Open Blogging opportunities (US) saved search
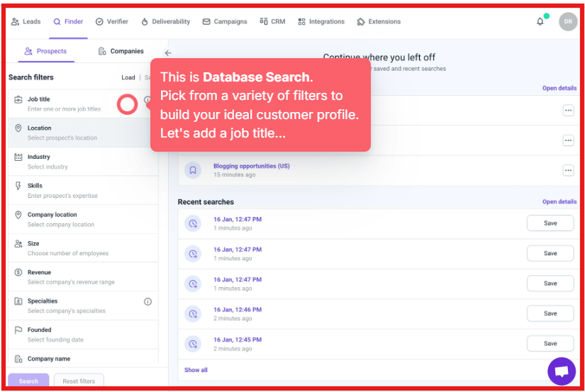The image size is (585, 392). 251,166
